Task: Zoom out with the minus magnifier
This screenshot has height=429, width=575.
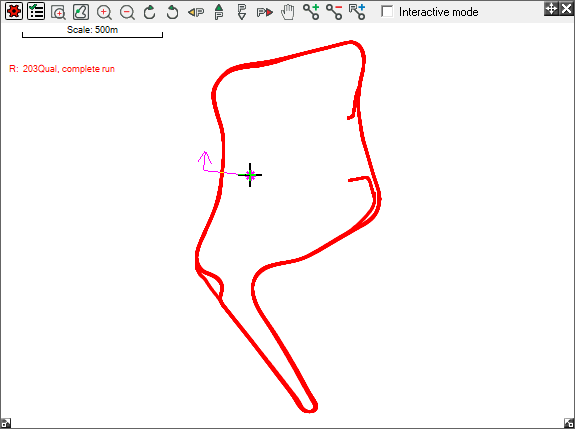Action: point(127,12)
